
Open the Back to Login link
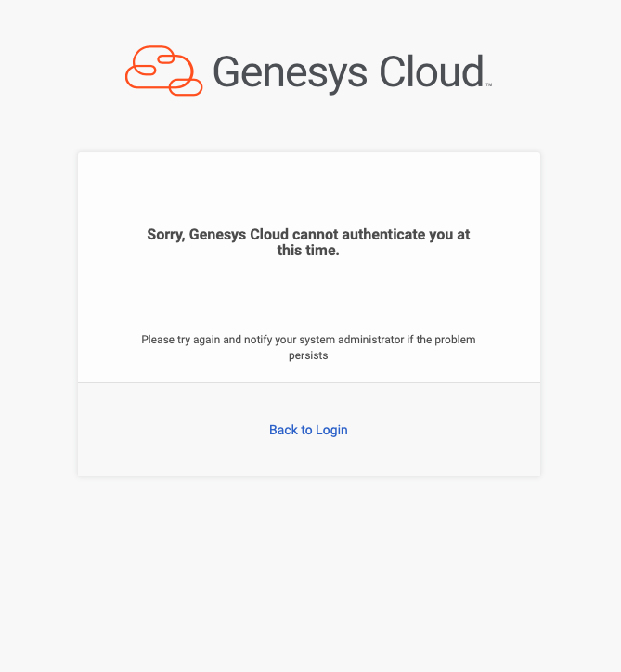tap(308, 430)
